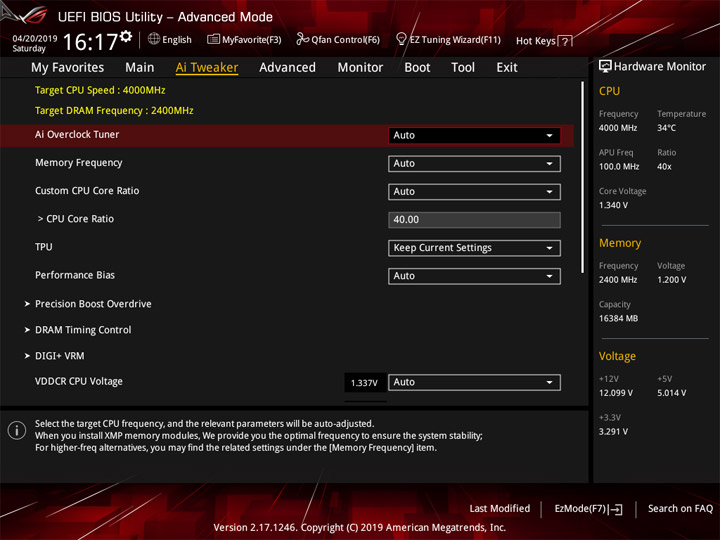720x540 pixels.
Task: Select the Performance Bias label
Action: [75, 275]
